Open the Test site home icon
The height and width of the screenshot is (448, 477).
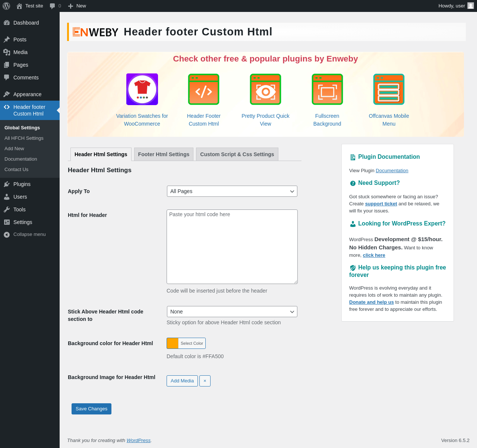[19, 6]
